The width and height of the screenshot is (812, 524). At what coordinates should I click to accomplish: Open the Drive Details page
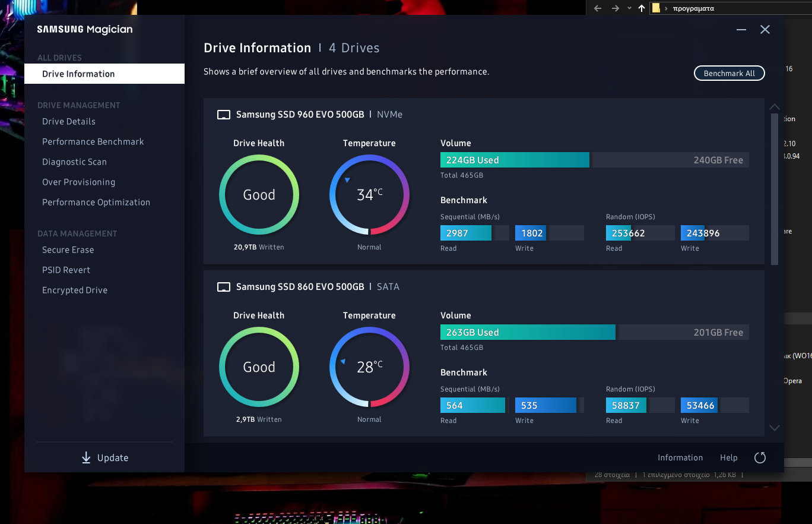click(x=69, y=121)
